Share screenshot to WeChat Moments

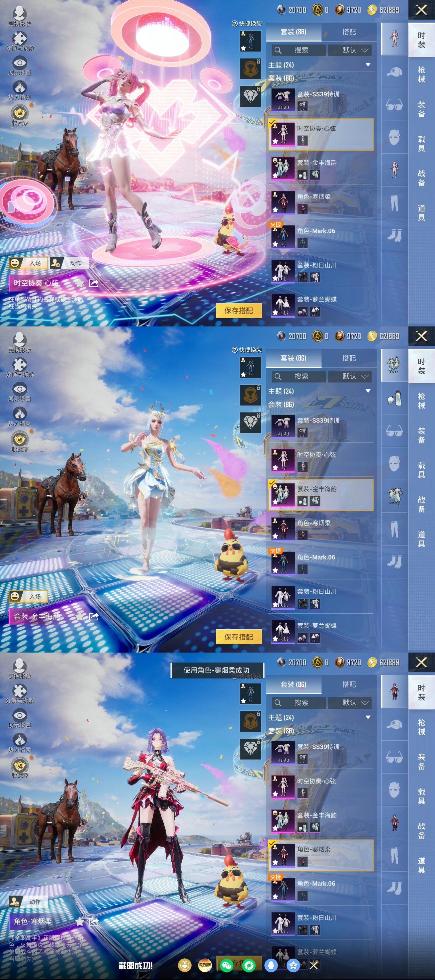pyautogui.click(x=249, y=965)
